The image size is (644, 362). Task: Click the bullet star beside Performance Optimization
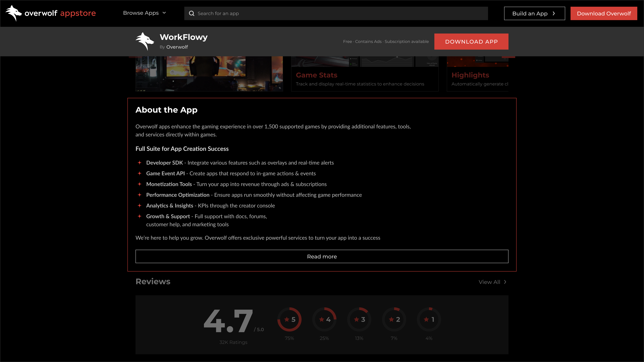[140, 195]
